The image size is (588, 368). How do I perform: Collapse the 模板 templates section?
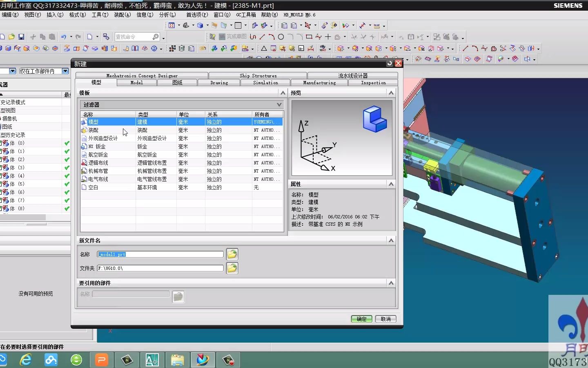point(283,93)
